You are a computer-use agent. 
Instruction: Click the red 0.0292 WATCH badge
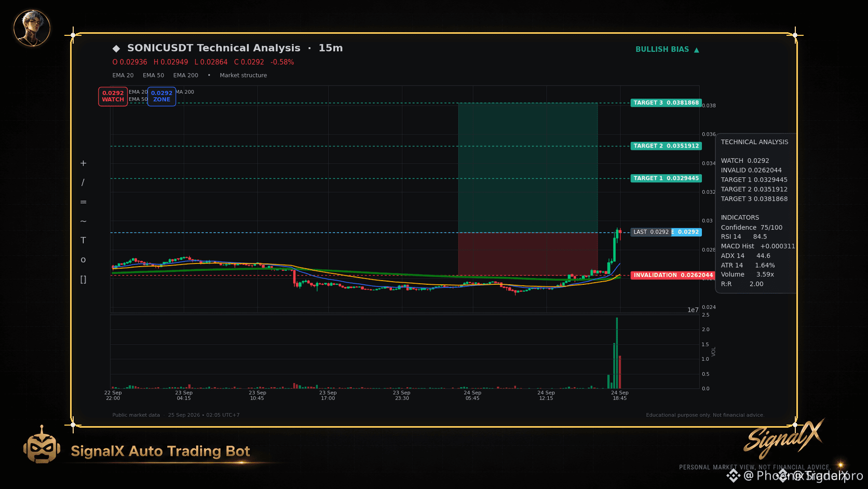pyautogui.click(x=113, y=97)
